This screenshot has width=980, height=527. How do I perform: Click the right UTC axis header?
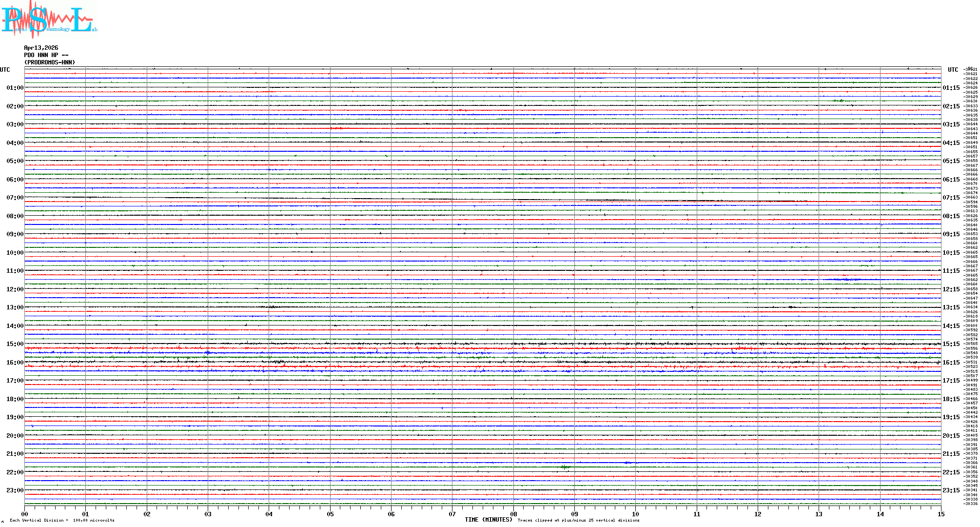(953, 70)
